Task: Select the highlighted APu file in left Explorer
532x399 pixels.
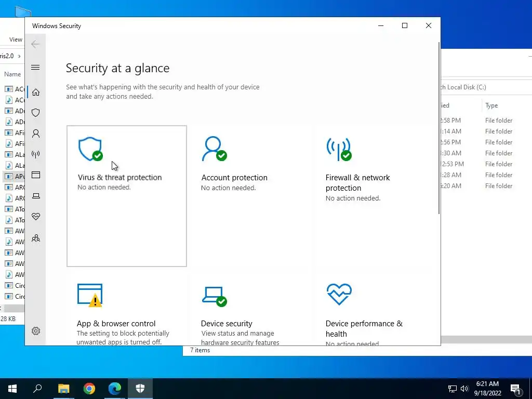Action: pos(14,177)
